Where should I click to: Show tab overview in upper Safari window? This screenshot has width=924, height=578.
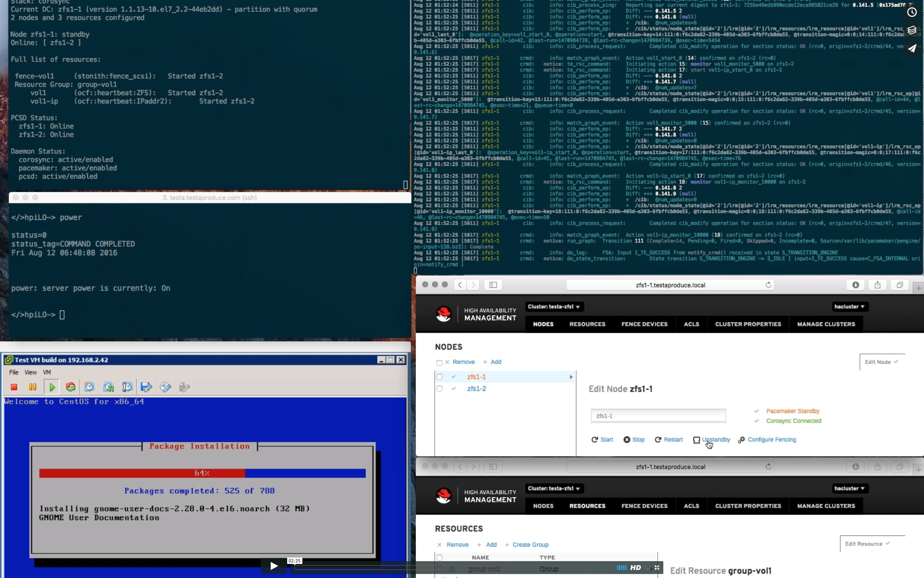click(x=900, y=285)
